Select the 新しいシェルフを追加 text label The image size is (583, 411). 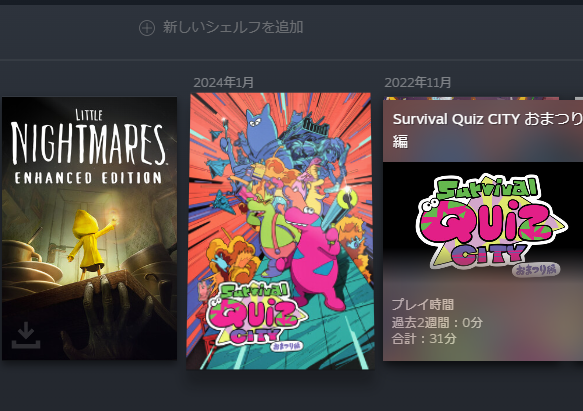tap(233, 27)
